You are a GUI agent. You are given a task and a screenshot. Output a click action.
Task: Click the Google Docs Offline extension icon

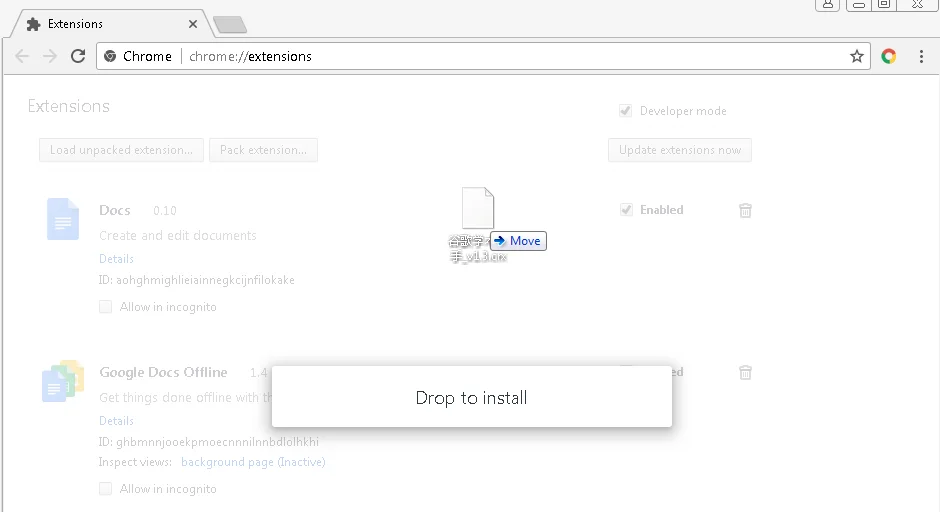63,381
